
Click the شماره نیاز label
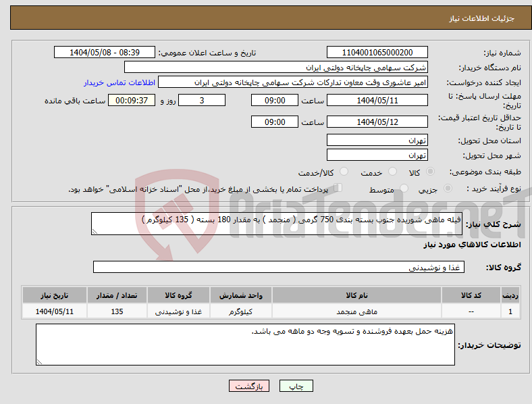(502, 53)
